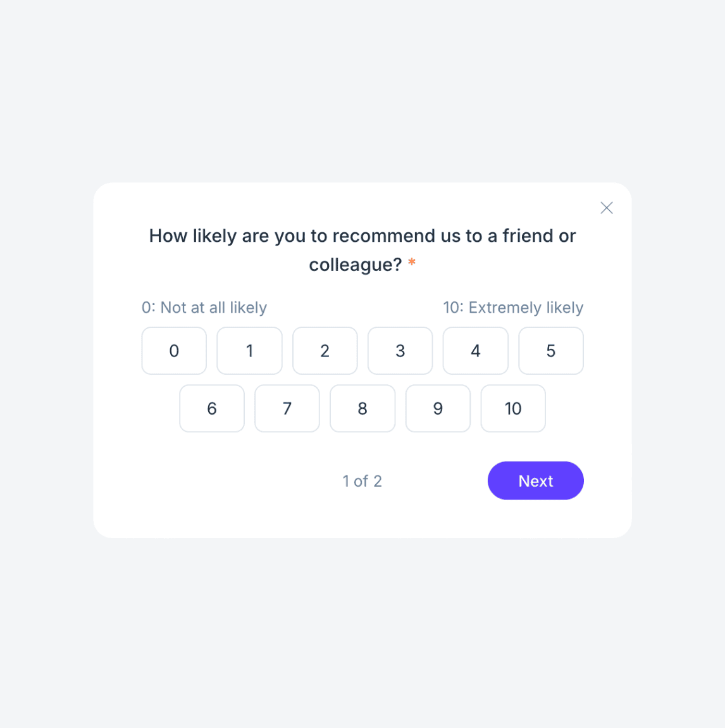Click the Extremely likely label
This screenshot has width=725, height=728.
coord(513,308)
